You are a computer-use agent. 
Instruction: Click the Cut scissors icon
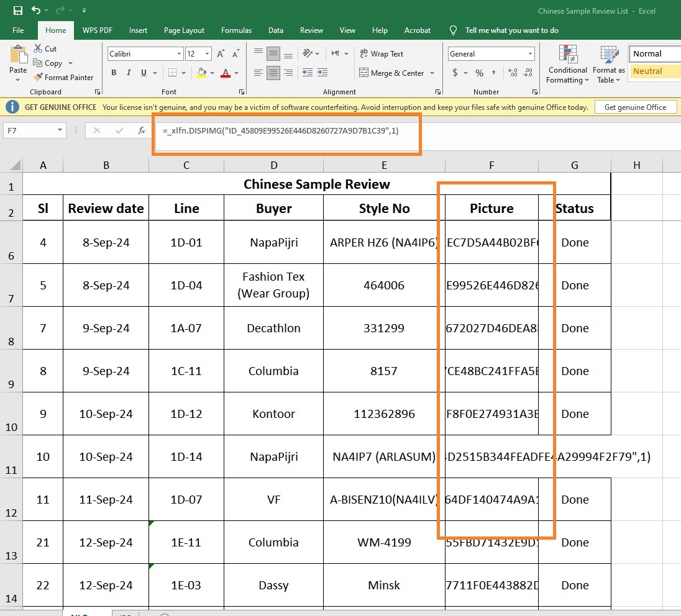[37, 49]
